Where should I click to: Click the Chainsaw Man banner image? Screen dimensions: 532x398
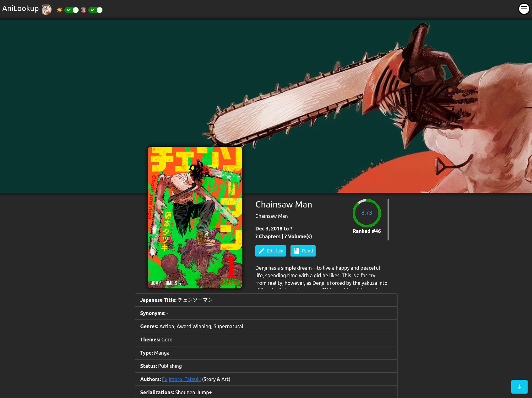point(266,106)
